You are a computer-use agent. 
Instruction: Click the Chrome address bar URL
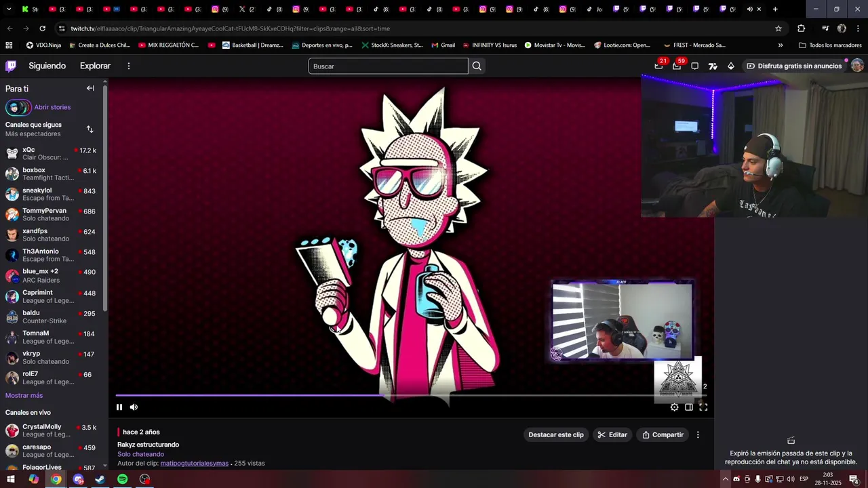pyautogui.click(x=231, y=28)
